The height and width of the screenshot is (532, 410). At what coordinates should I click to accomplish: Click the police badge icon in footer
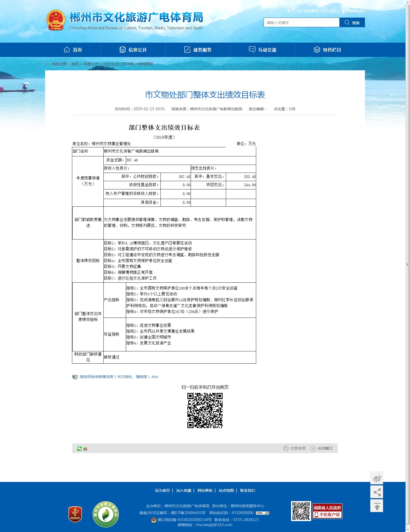(154, 520)
